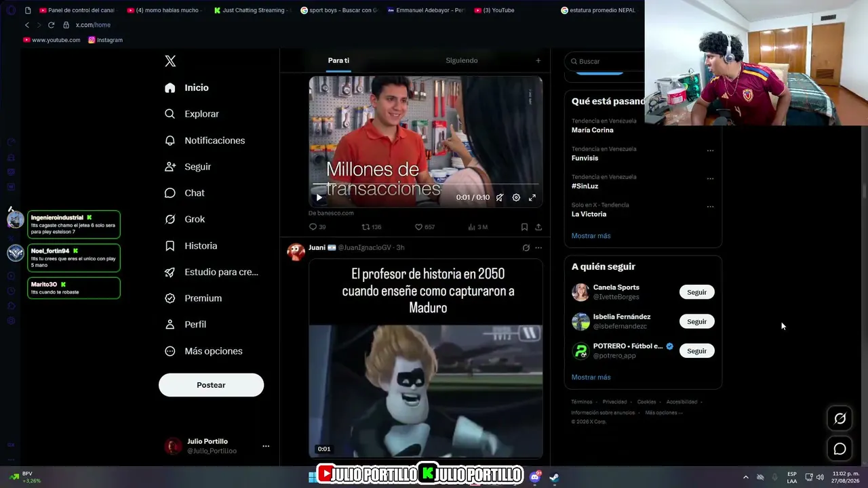Open the floating Grok button
The width and height of the screenshot is (868, 488).
840,419
